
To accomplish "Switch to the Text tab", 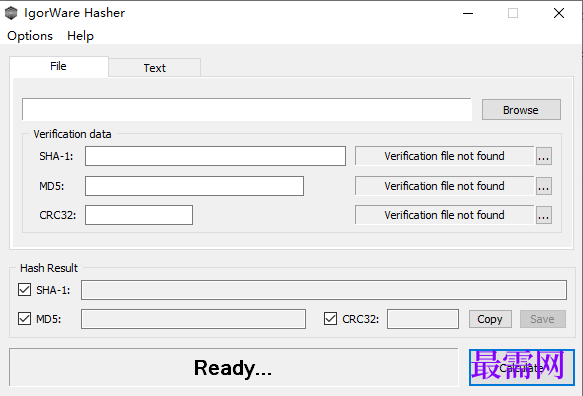I will tap(155, 68).
